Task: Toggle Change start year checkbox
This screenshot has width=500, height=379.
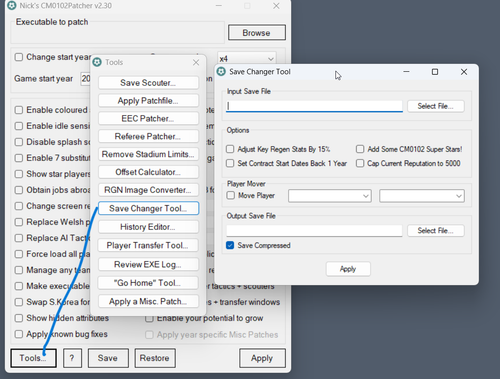Action: coord(19,57)
